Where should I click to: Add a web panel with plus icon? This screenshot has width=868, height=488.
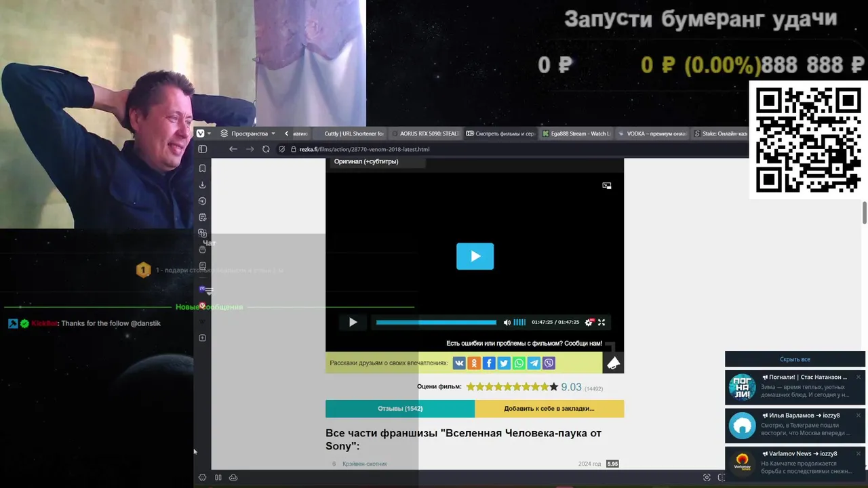202,338
